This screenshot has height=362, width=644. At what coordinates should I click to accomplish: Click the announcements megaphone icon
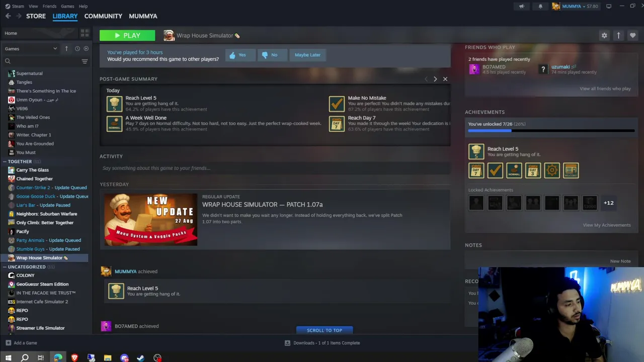coord(522,7)
